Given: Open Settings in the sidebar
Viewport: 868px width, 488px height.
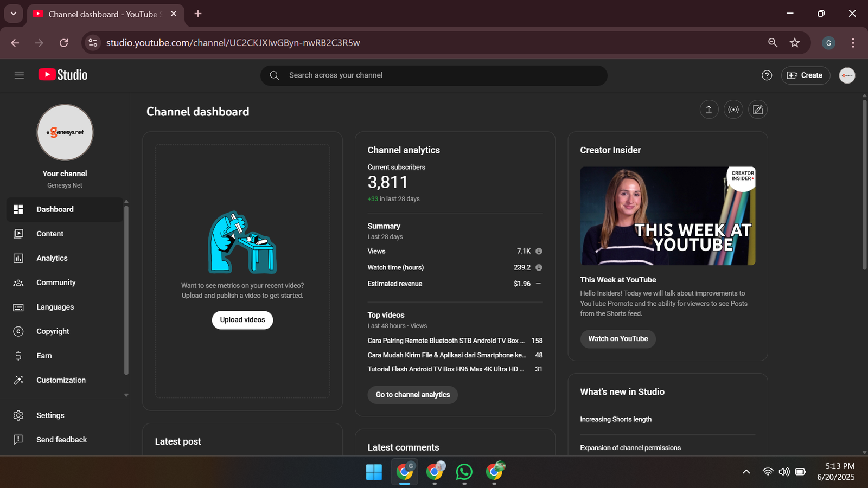Looking at the screenshot, I should pos(65,415).
